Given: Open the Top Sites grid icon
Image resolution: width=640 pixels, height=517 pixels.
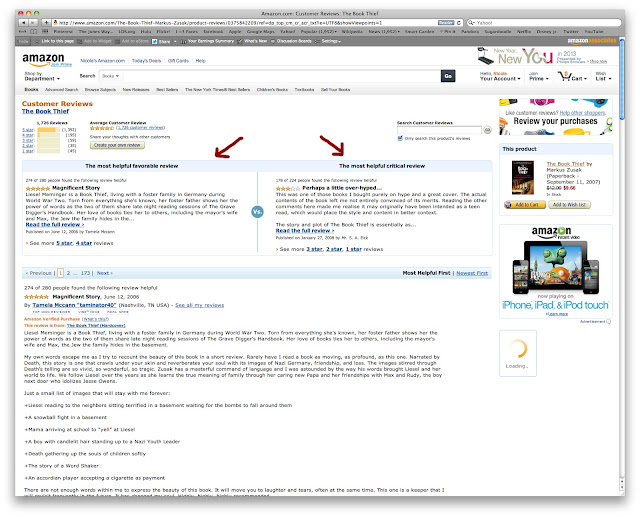Looking at the screenshot, I should (45, 31).
